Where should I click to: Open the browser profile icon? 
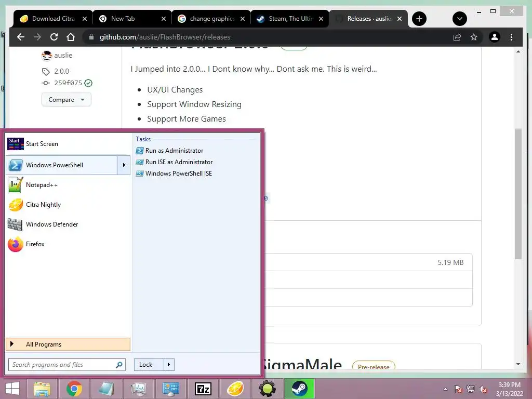(x=495, y=37)
